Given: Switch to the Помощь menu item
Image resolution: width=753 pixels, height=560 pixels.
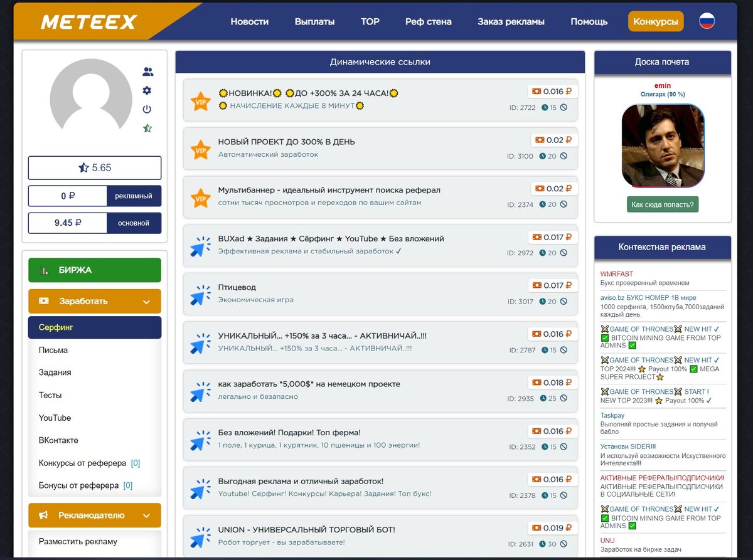Looking at the screenshot, I should point(589,21).
